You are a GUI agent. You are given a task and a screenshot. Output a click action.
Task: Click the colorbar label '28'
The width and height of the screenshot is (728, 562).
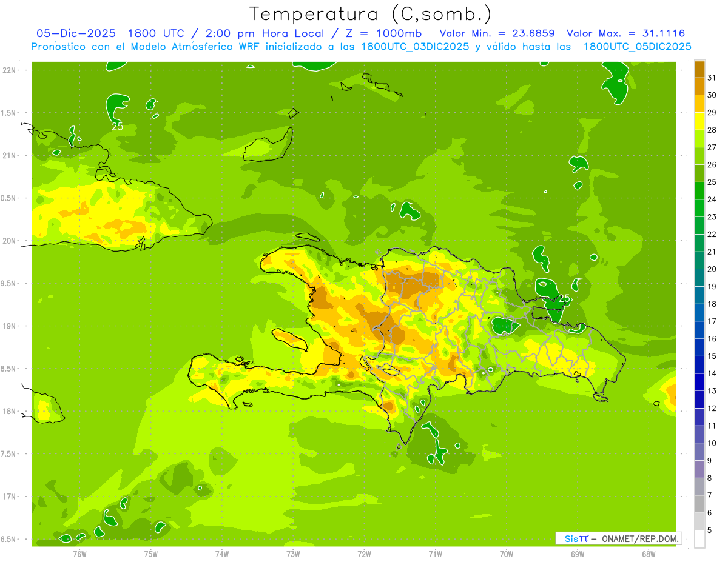712,130
